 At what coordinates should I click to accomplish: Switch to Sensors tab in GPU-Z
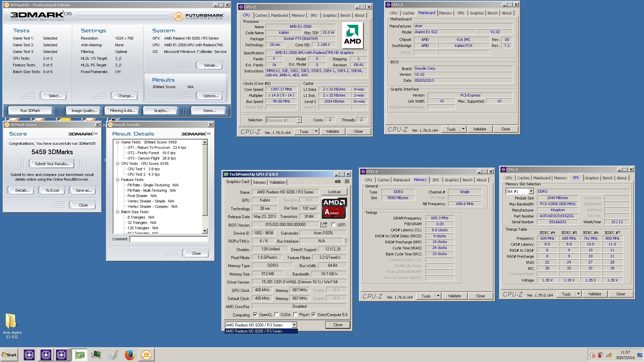259,182
